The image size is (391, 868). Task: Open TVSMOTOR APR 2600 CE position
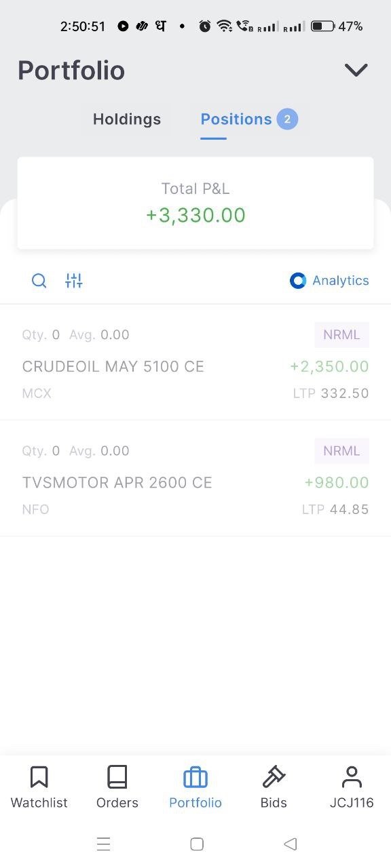click(195, 478)
